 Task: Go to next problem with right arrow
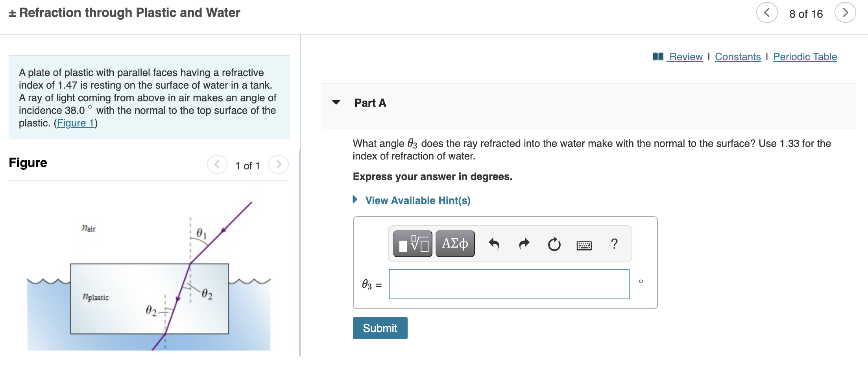pyautogui.click(x=845, y=12)
